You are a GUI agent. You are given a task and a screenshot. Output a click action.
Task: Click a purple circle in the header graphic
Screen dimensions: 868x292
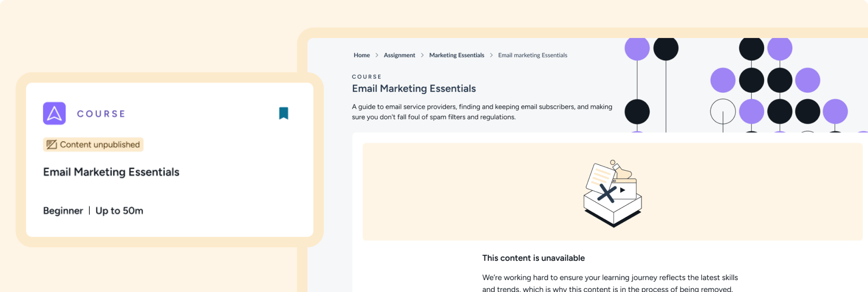click(637, 48)
